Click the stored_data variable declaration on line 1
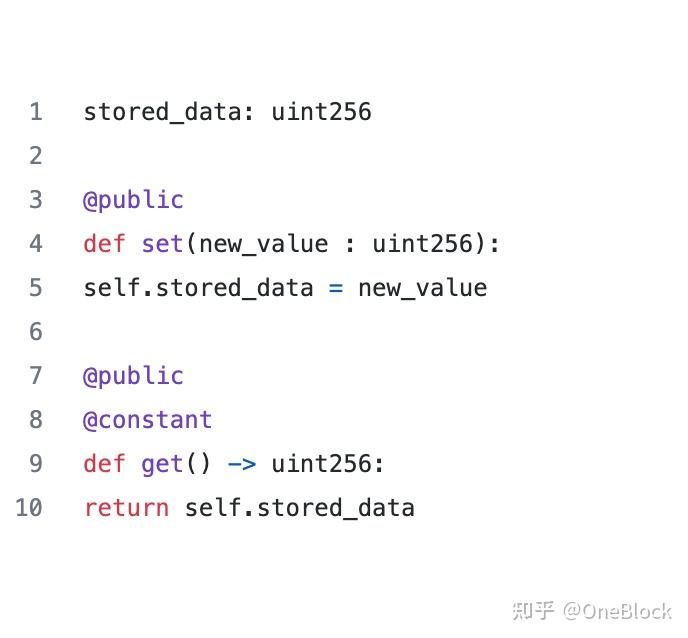 pyautogui.click(x=163, y=111)
